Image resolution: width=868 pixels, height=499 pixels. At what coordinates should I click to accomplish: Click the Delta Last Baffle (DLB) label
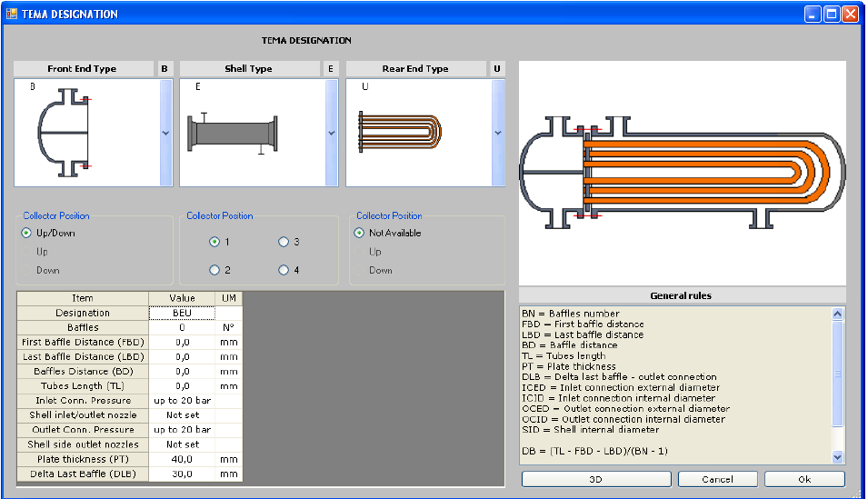coord(83,474)
